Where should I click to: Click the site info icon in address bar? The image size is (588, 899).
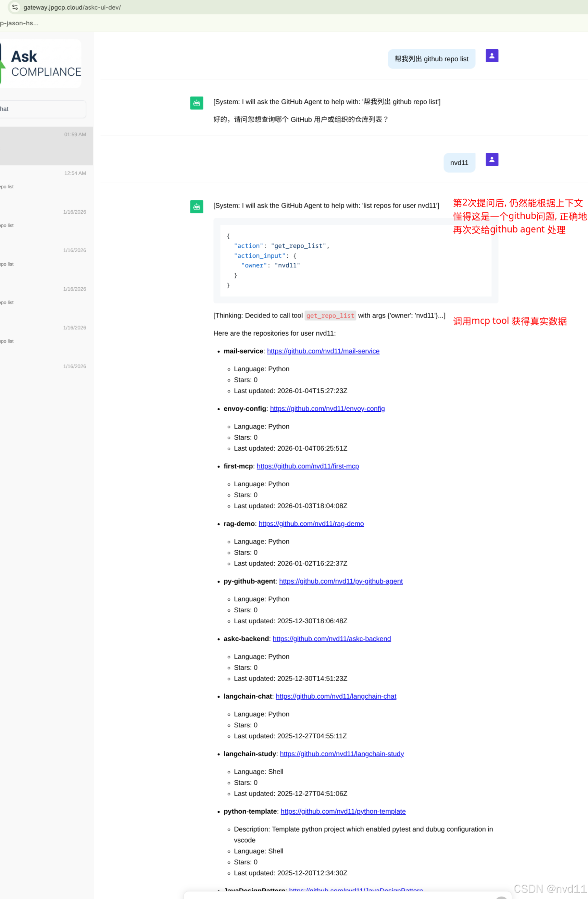(x=15, y=7)
